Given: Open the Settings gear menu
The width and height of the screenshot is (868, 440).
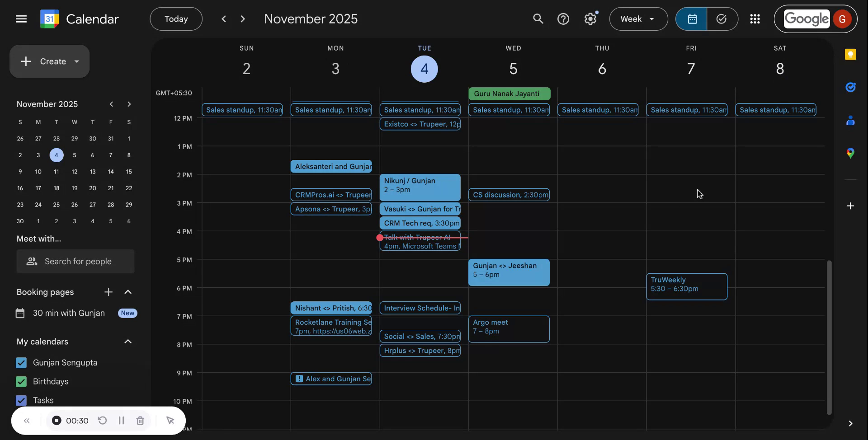Looking at the screenshot, I should click(x=590, y=19).
